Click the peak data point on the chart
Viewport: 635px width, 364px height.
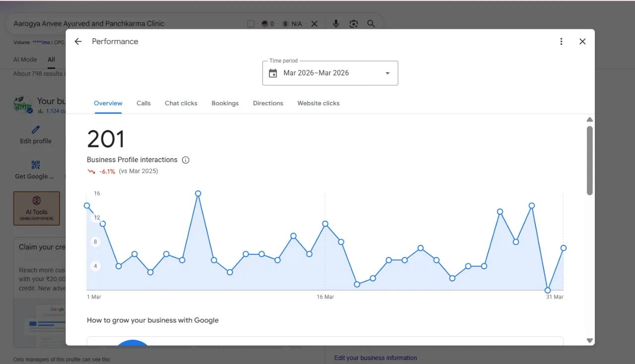(x=198, y=193)
